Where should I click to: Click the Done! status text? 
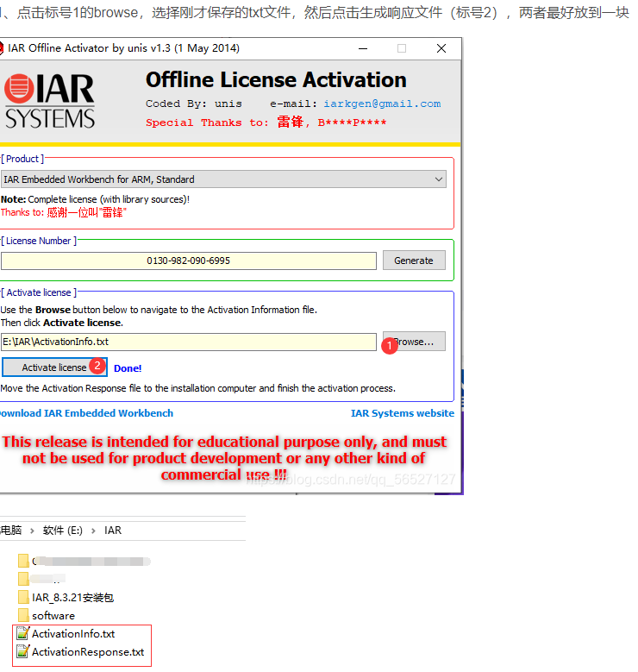pos(128,368)
